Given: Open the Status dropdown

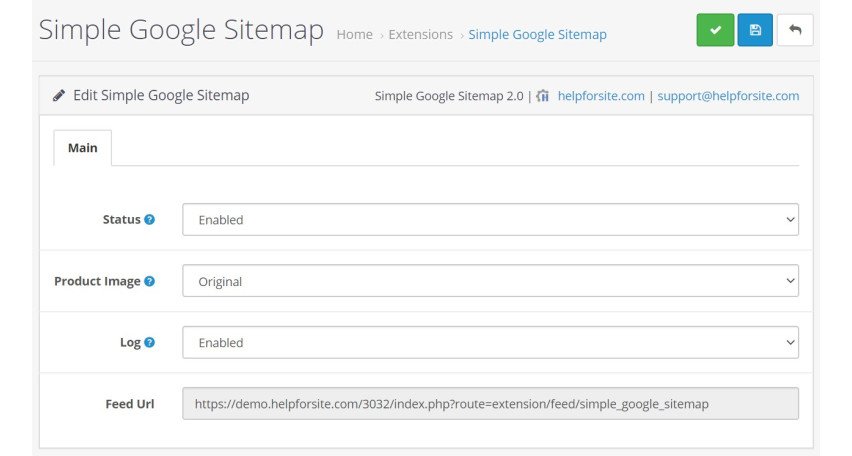Looking at the screenshot, I should click(x=490, y=220).
